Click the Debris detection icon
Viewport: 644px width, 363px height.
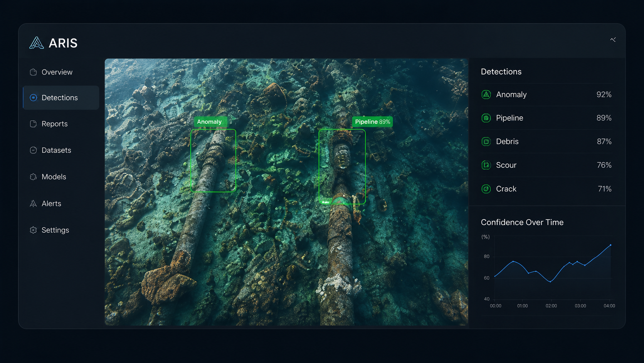pos(486,142)
